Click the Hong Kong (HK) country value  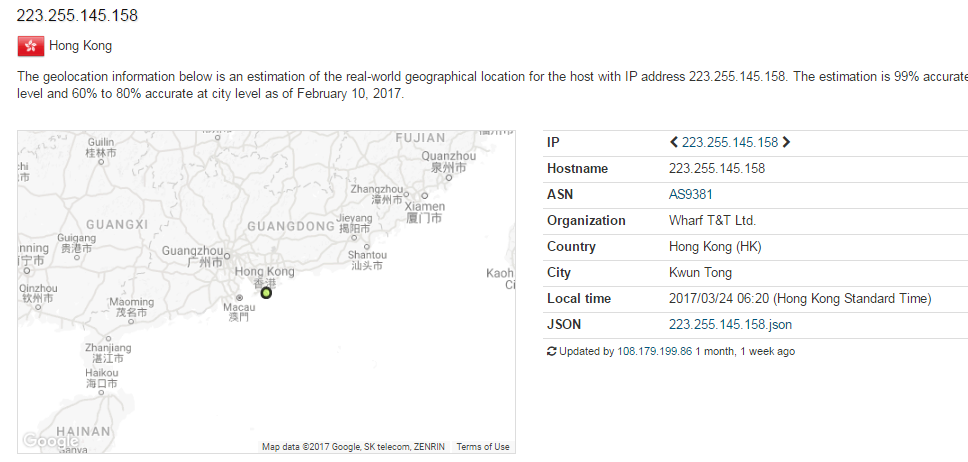pyautogui.click(x=715, y=246)
